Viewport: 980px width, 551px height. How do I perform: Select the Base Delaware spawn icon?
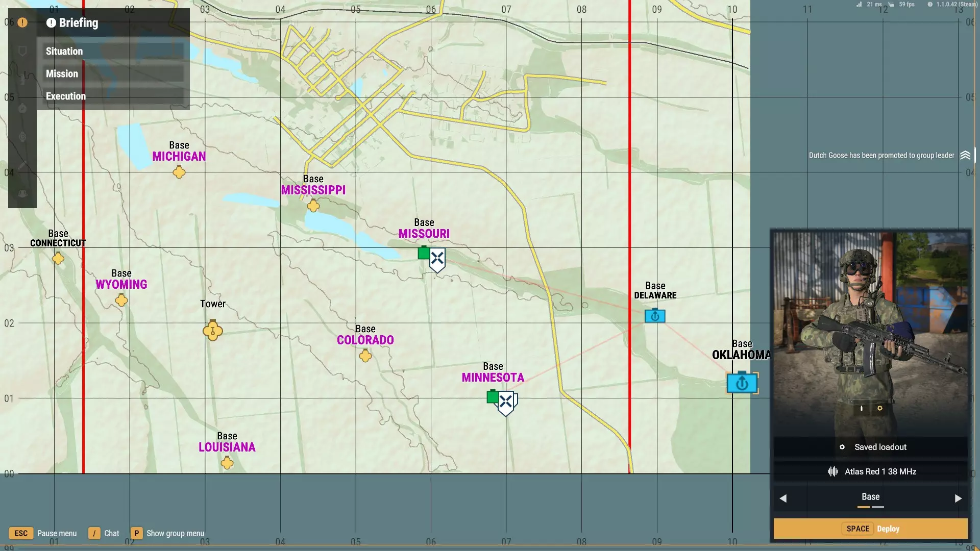pyautogui.click(x=655, y=316)
